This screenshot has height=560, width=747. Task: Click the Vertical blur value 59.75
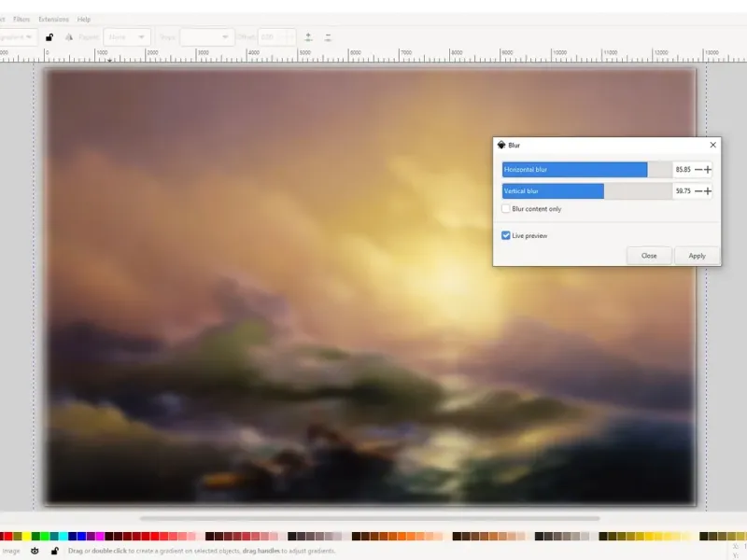[684, 191]
